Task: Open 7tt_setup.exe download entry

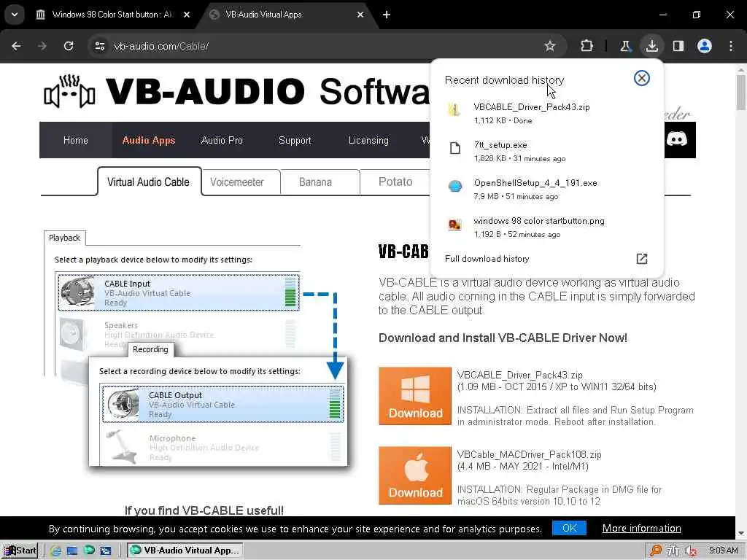Action: [x=546, y=152]
